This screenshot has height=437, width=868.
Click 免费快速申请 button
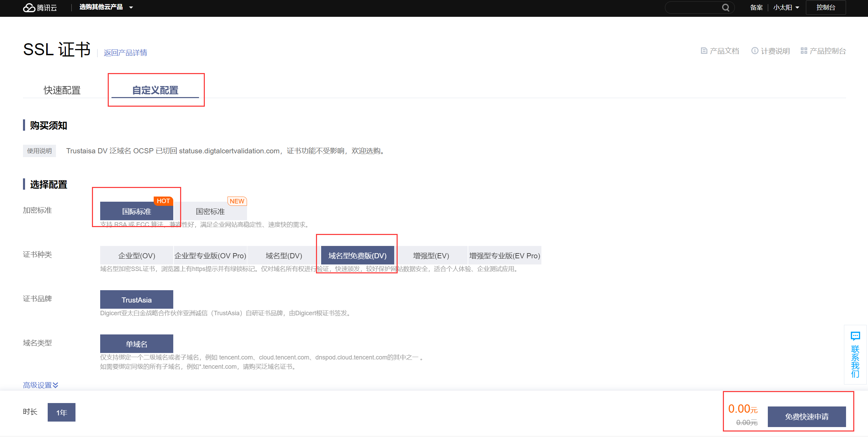click(x=806, y=416)
